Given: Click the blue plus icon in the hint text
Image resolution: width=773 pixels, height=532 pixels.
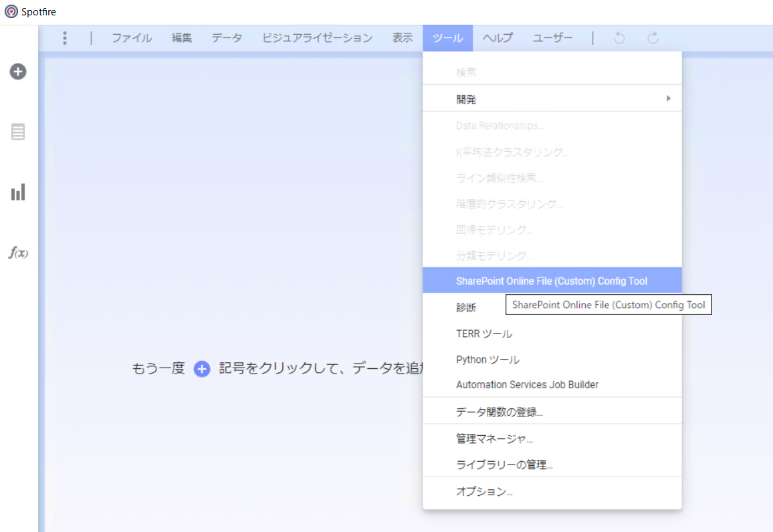Looking at the screenshot, I should [202, 368].
